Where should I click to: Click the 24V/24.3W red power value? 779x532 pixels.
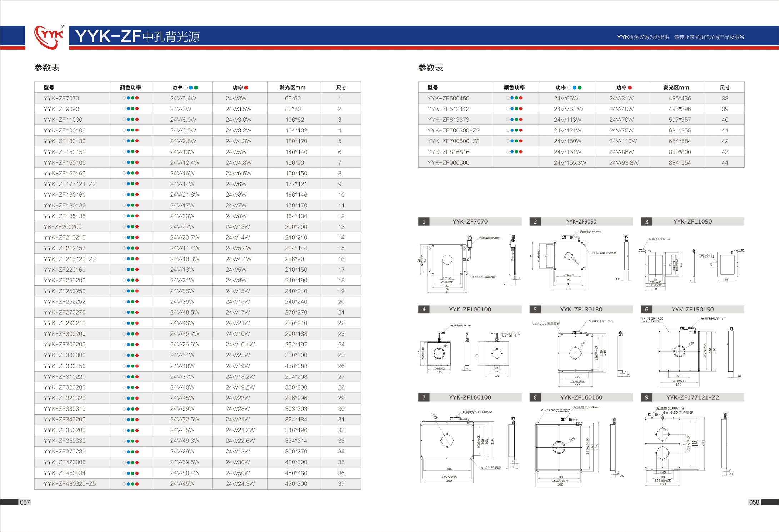240,483
